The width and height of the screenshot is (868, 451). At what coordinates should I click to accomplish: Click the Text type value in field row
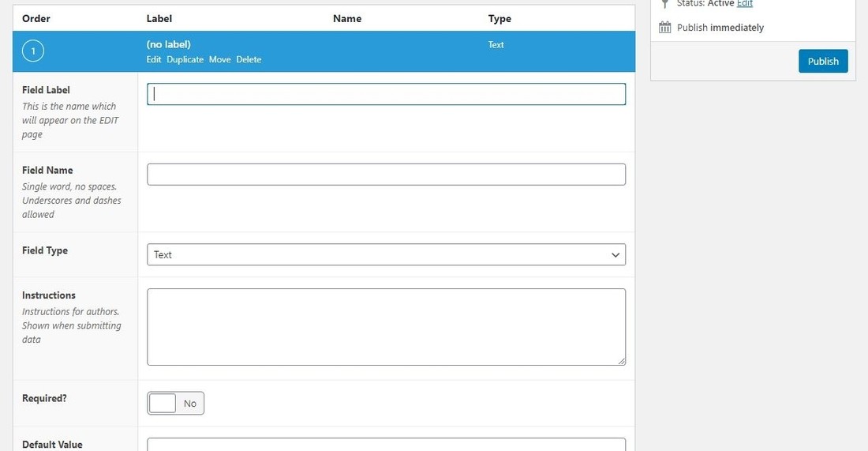[496, 45]
